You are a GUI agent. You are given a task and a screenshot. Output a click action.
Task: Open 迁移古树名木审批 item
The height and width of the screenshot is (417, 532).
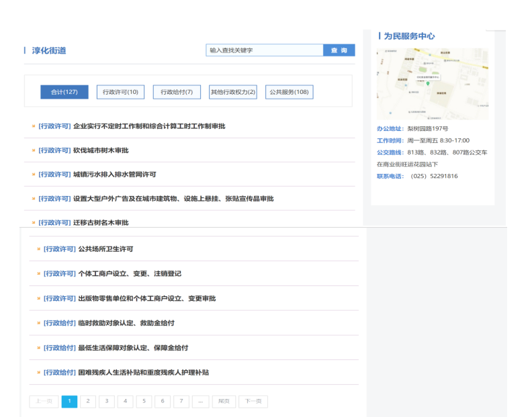101,222
